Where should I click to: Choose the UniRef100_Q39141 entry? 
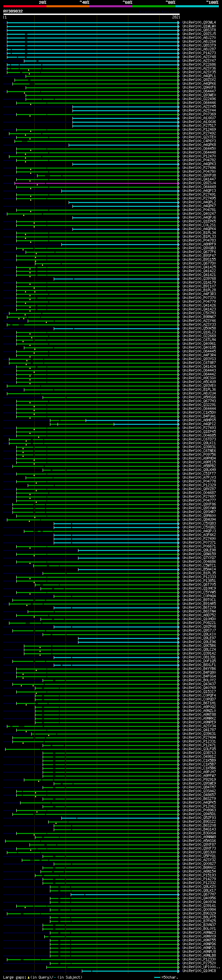coord(199,906)
